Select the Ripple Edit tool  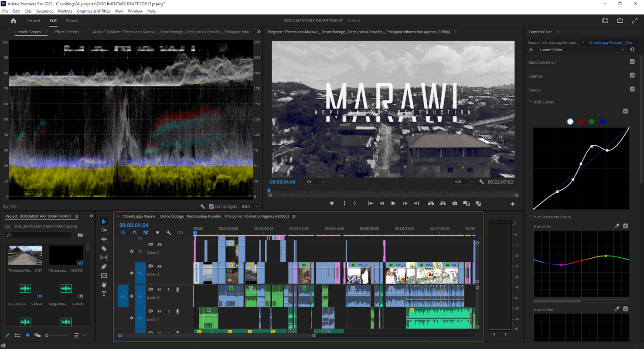coord(104,240)
